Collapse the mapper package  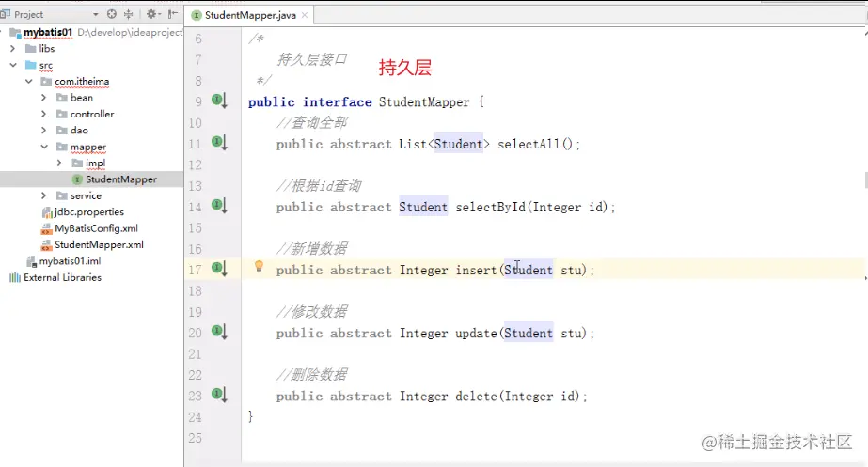tap(44, 147)
